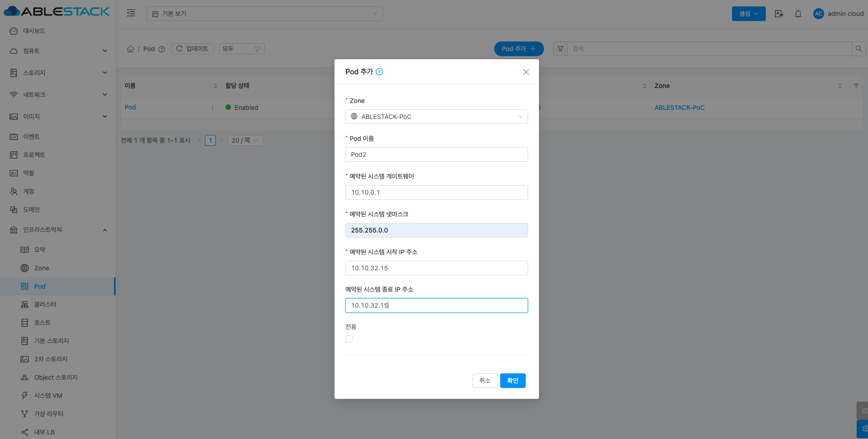Click the Pod 추가 button
This screenshot has width=868, height=439.
518,49
